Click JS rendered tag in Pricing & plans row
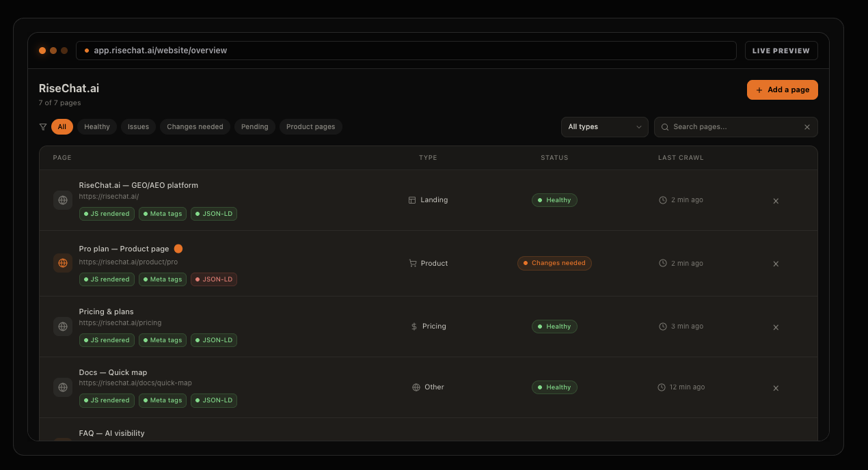Viewport: 868px width, 470px height. [x=107, y=340]
